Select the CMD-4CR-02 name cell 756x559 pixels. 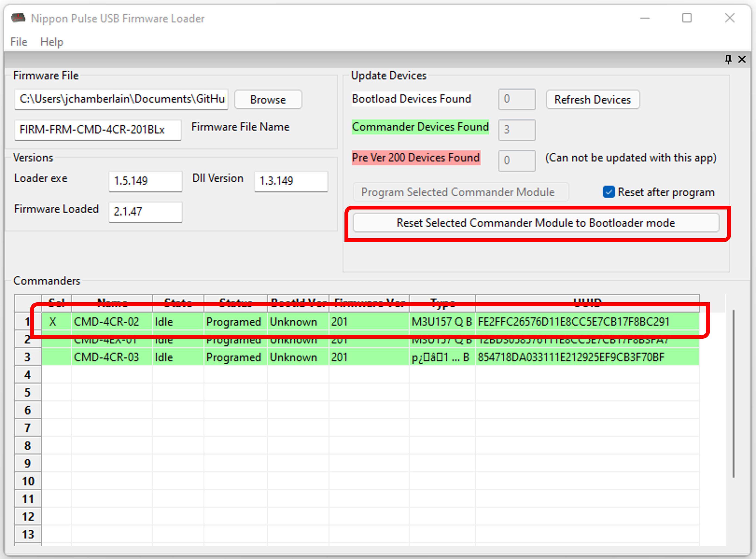coord(112,322)
